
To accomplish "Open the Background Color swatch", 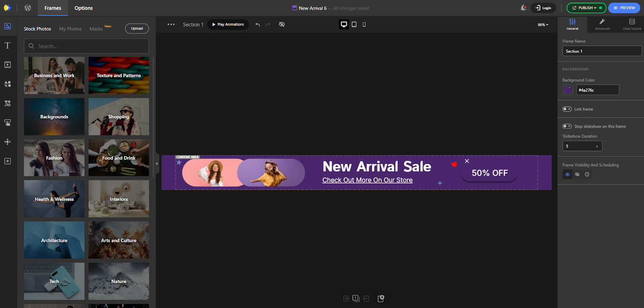I will point(568,90).
